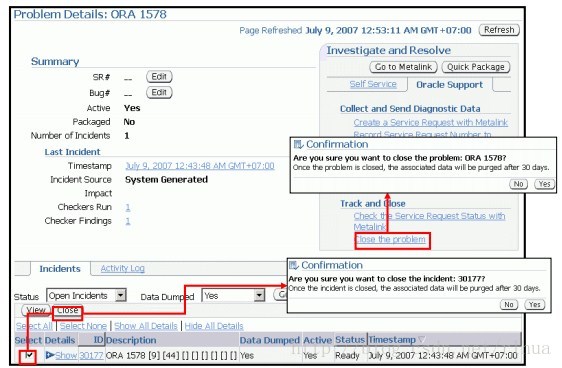
Task: Open the Status dropdown Open Incidents
Action: click(x=86, y=296)
